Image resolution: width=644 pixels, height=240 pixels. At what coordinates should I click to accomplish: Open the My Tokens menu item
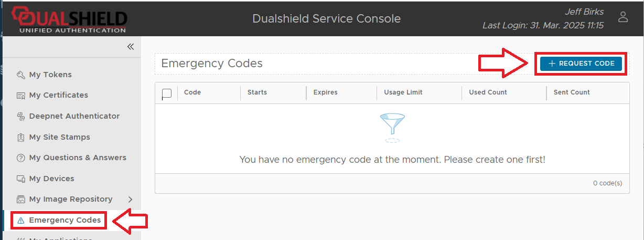[x=50, y=75]
